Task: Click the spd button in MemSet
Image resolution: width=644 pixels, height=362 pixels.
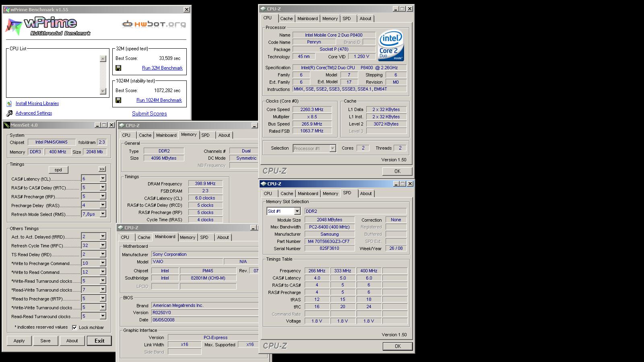Action: (x=58, y=170)
